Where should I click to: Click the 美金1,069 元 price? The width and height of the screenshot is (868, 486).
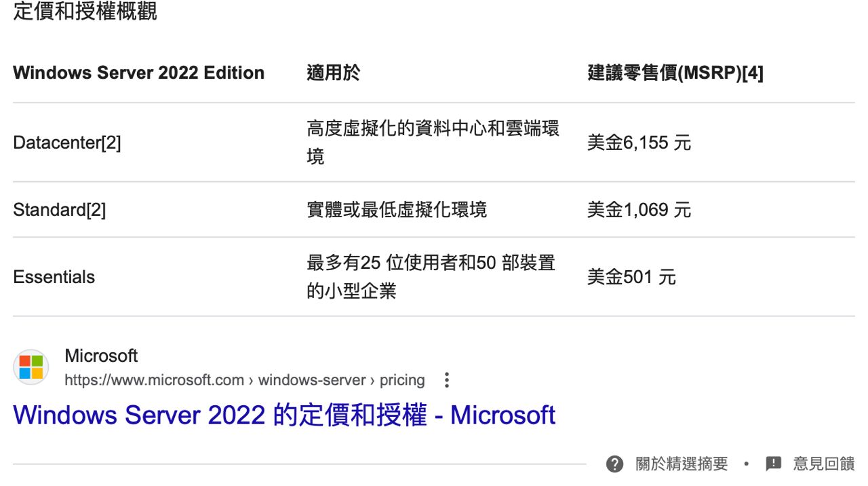point(639,210)
